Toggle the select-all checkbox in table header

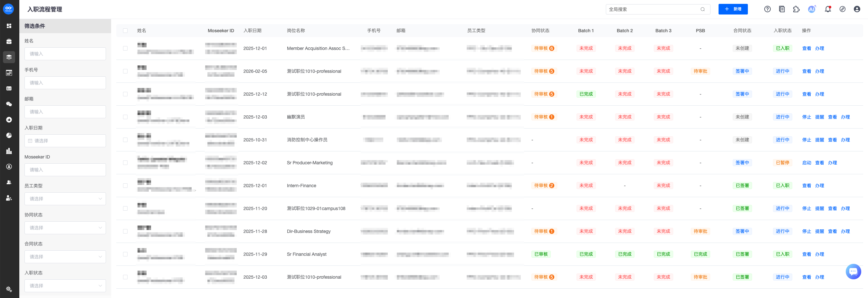coord(125,31)
